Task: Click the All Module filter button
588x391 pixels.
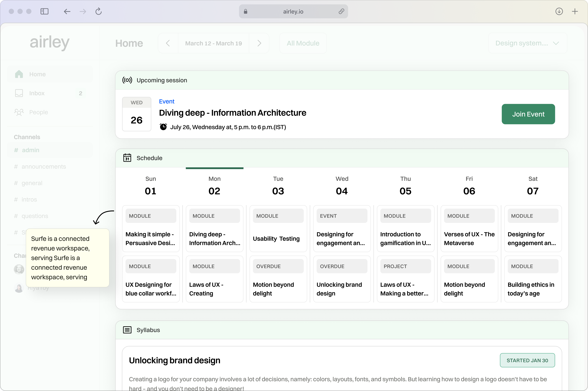Action: coord(303,43)
